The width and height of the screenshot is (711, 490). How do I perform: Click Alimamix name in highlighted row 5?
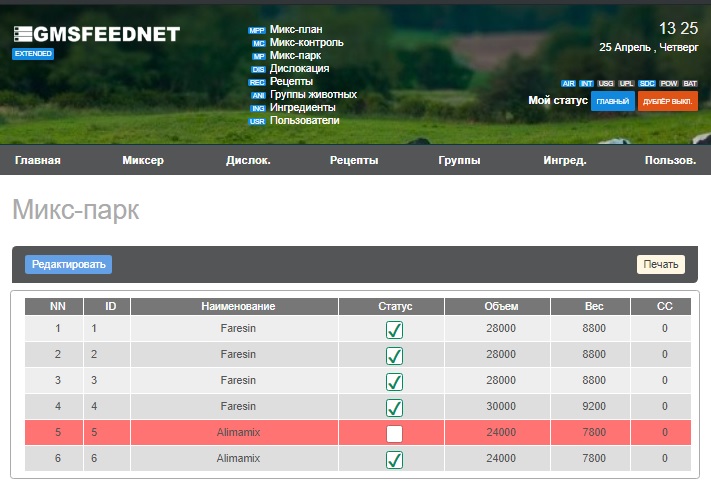238,432
